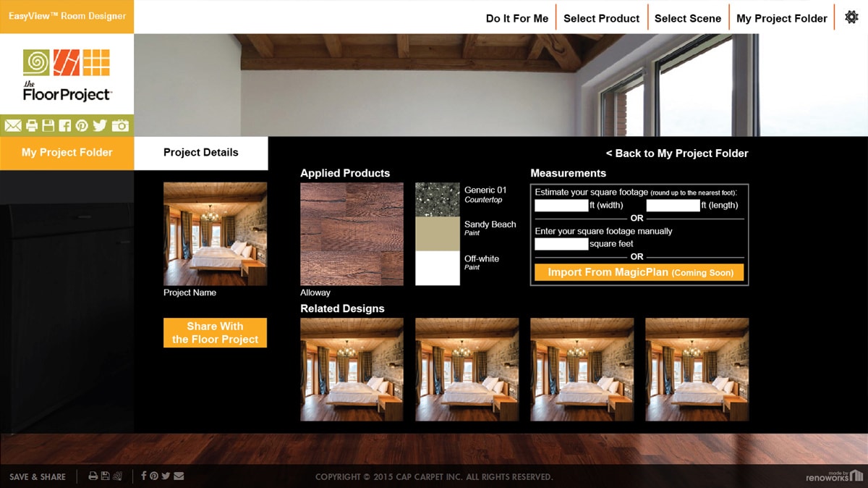Open the Pinterest icon near Save & Share
The image size is (868, 488).
[x=154, y=476]
